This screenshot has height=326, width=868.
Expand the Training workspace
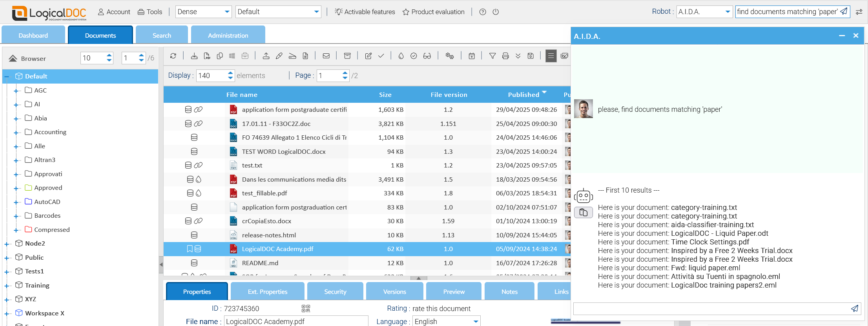[x=7, y=286]
